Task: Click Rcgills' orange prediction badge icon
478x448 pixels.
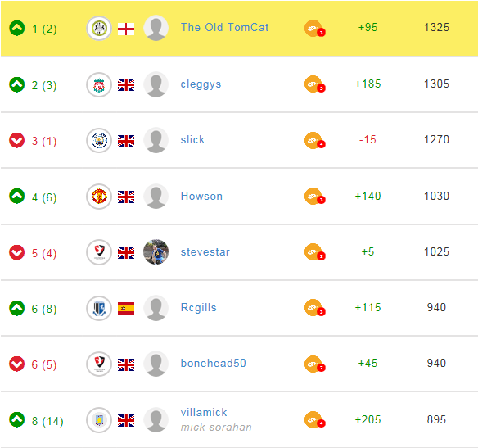Action: 314,308
